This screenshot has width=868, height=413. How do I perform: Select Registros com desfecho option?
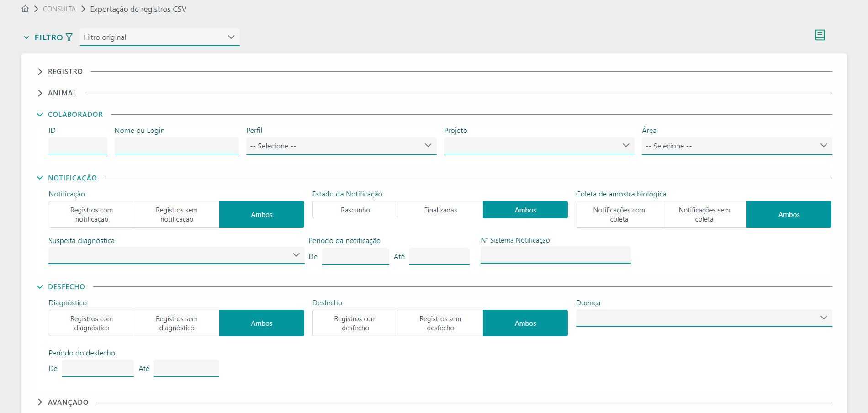coord(355,323)
